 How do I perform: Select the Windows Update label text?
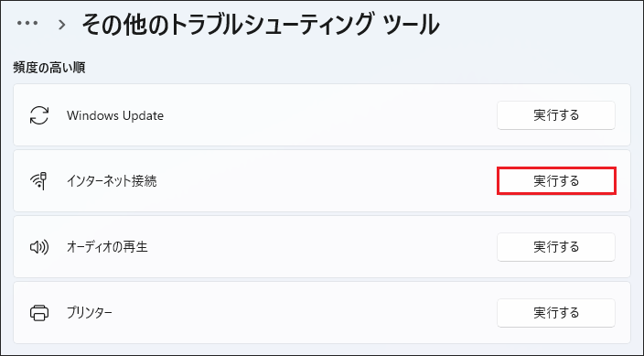[115, 115]
